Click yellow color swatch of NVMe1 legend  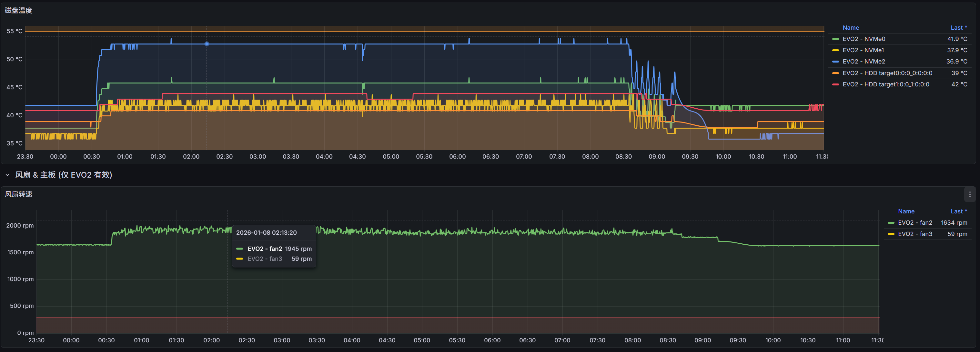point(835,50)
